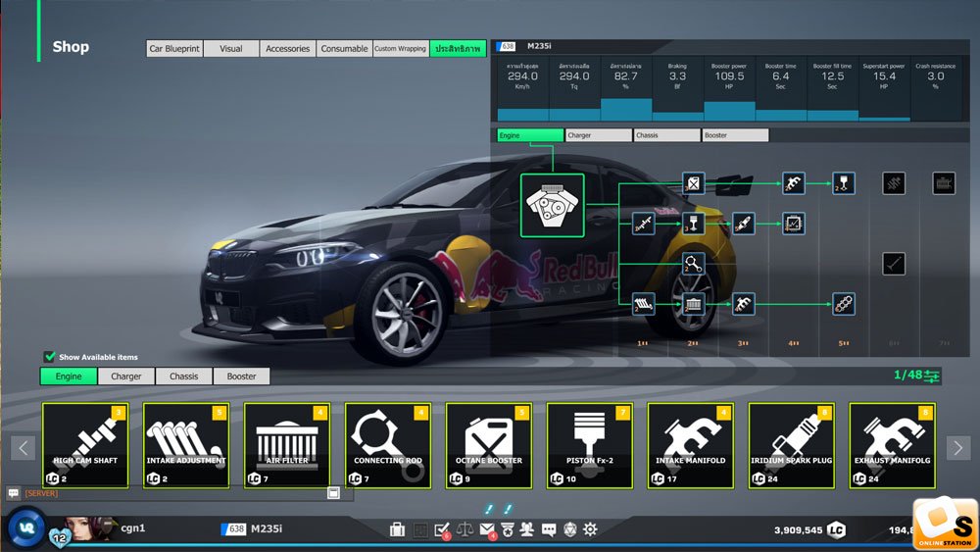Open the dice icon in bottom bar
The image size is (980, 552).
[570, 529]
